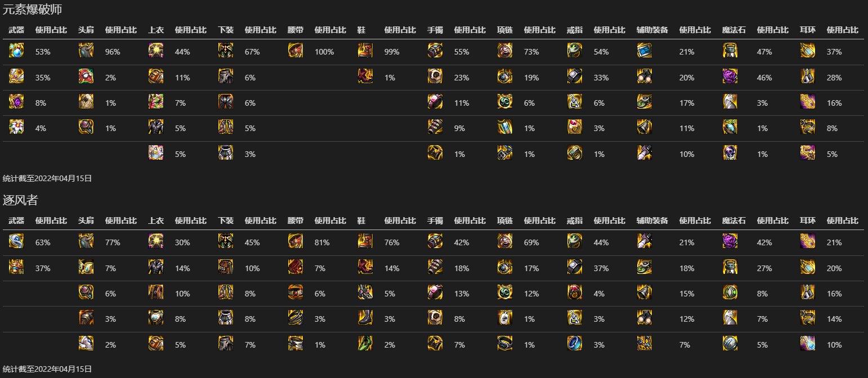Click 元素爆破师 weapon icon with 53% usage
The height and width of the screenshot is (378, 868).
coord(16,51)
